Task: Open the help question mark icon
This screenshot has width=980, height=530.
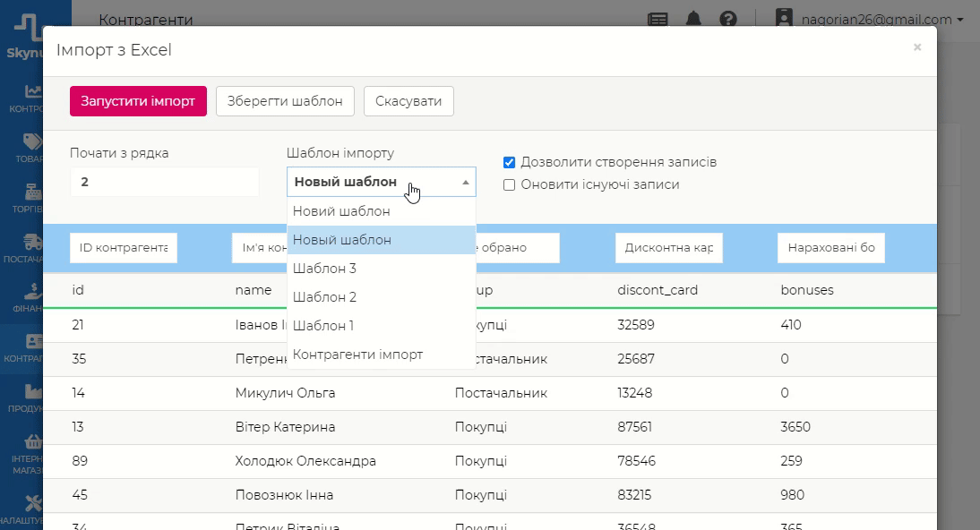Action: [x=728, y=19]
